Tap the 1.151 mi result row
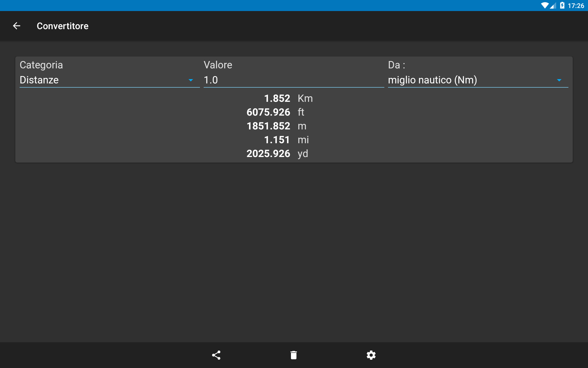The height and width of the screenshot is (368, 588). [286, 140]
